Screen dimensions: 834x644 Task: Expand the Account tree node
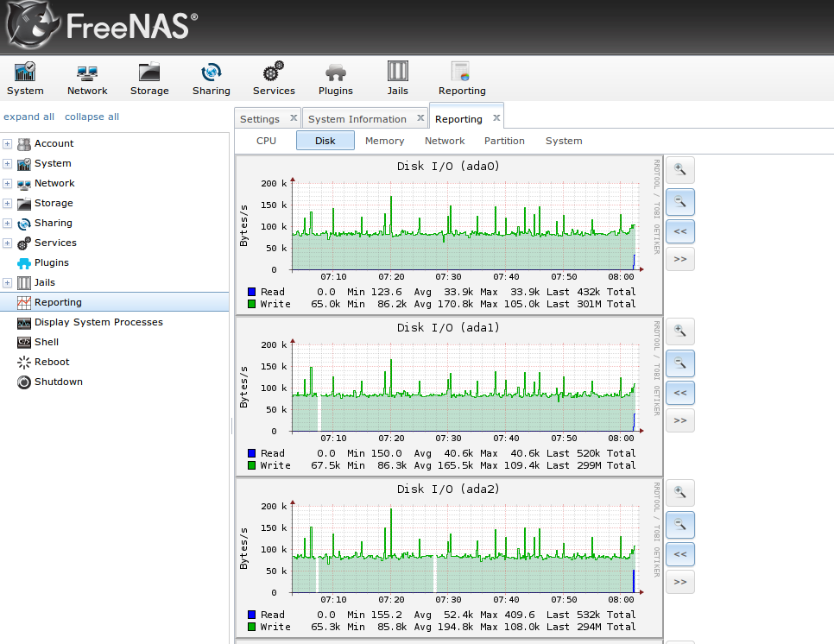pos(8,143)
